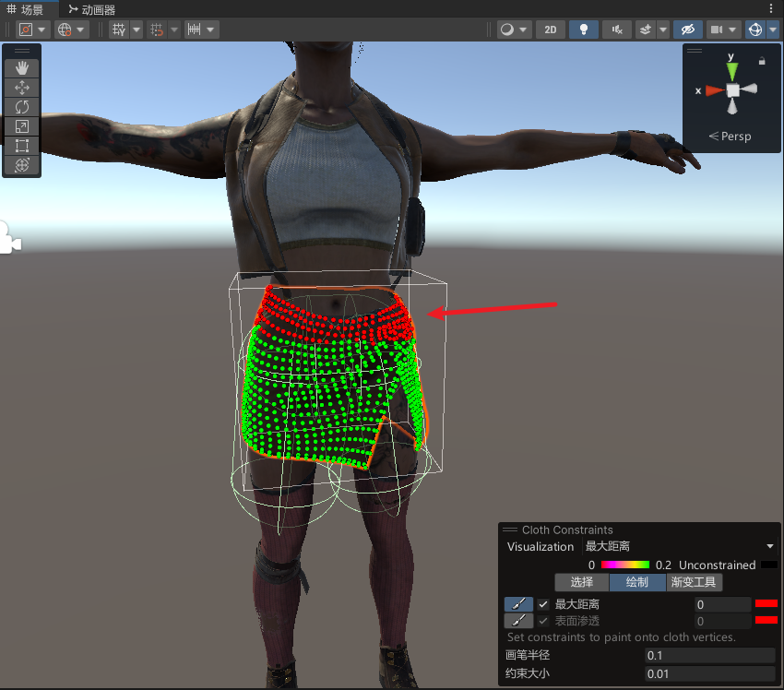Select the Move tool
Screen dimensions: 784x690
coord(21,87)
